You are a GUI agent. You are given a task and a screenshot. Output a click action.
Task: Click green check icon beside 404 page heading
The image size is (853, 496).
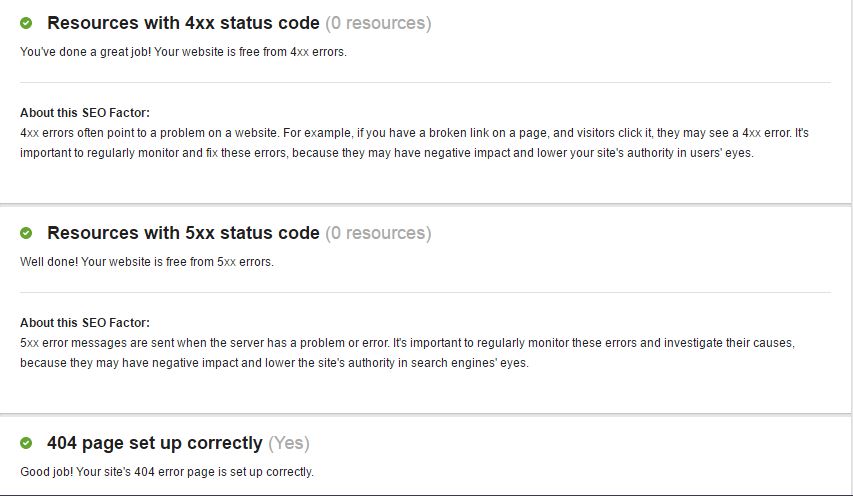pos(26,442)
